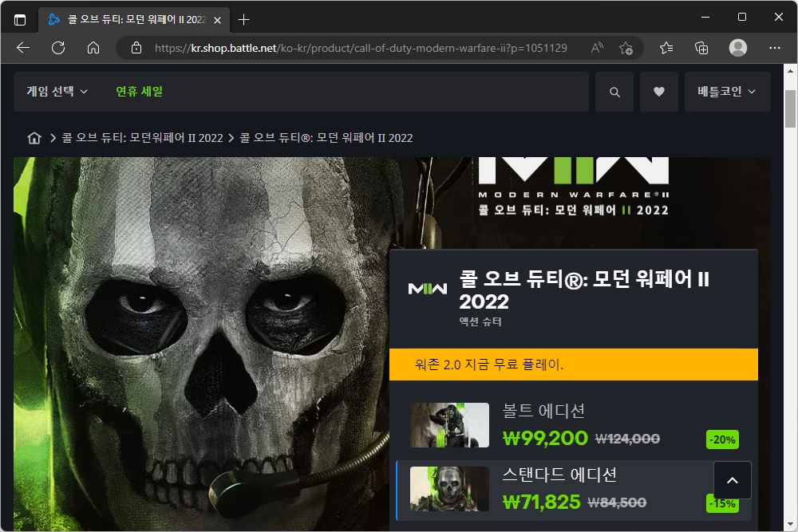Open breadcrumb 콜 오브 듀티: 모던워페어 II 2022
This screenshot has width=798, height=532.
pos(143,138)
